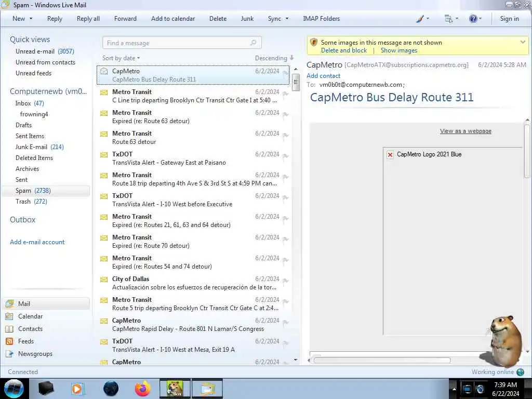
Task: Click Junk in the toolbar
Action: [x=247, y=19]
